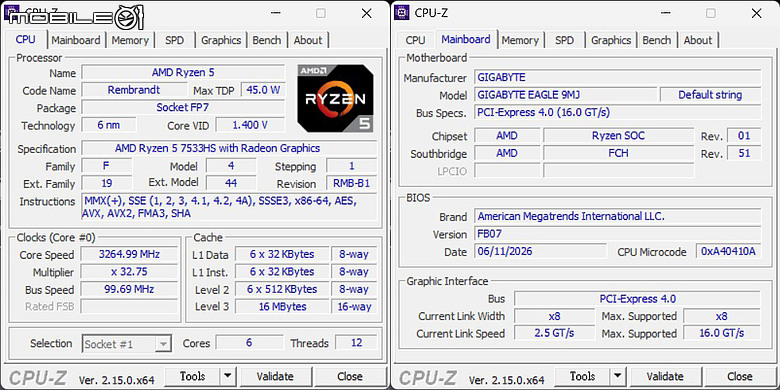Open About tab in left window

[308, 40]
